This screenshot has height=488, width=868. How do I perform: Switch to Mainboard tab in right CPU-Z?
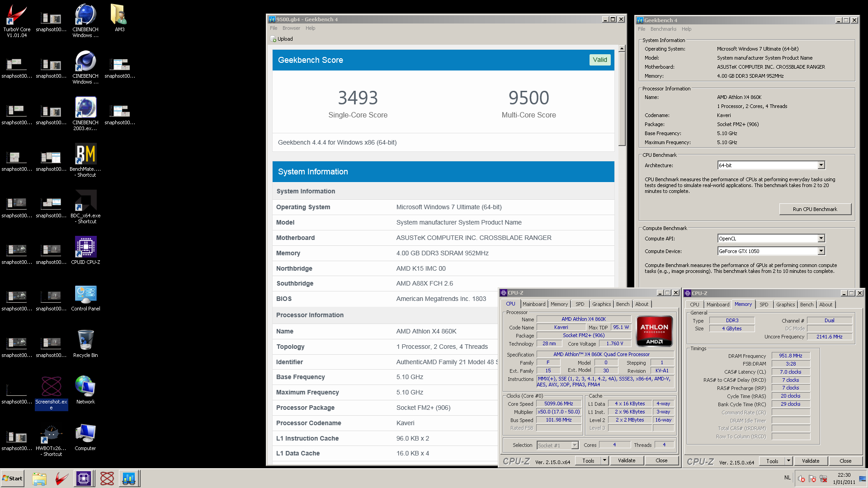pos(718,305)
